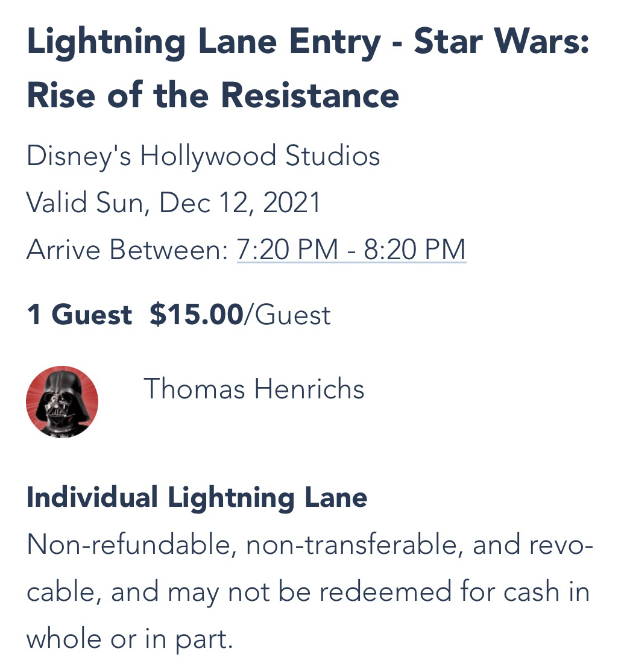
Task: Click the $15.00 price amount
Action: coord(196,315)
